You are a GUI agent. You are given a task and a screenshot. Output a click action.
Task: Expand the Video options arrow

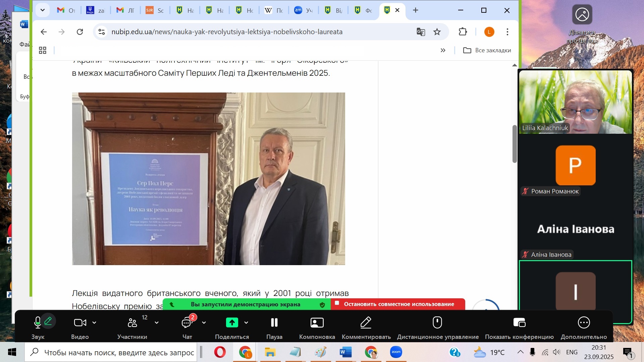point(94,323)
